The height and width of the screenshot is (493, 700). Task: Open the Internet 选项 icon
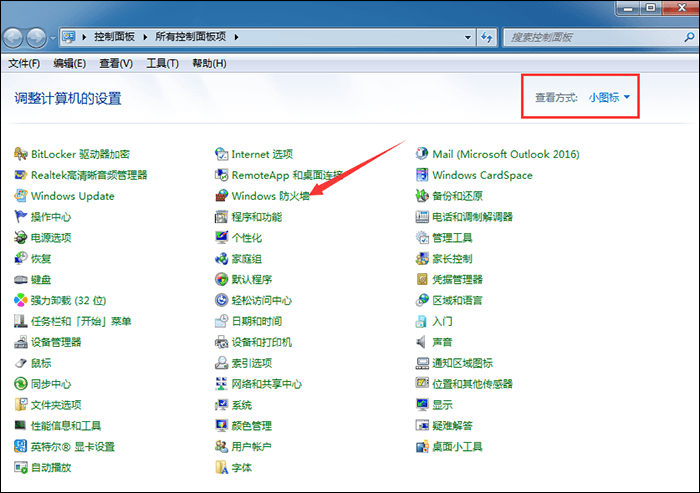point(223,154)
